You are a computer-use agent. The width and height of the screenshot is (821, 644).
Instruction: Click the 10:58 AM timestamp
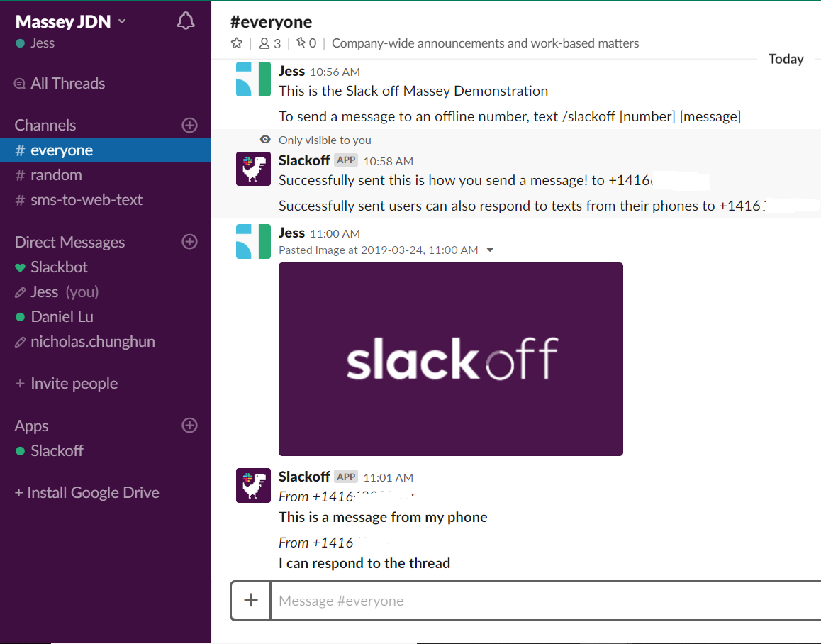[x=389, y=162]
